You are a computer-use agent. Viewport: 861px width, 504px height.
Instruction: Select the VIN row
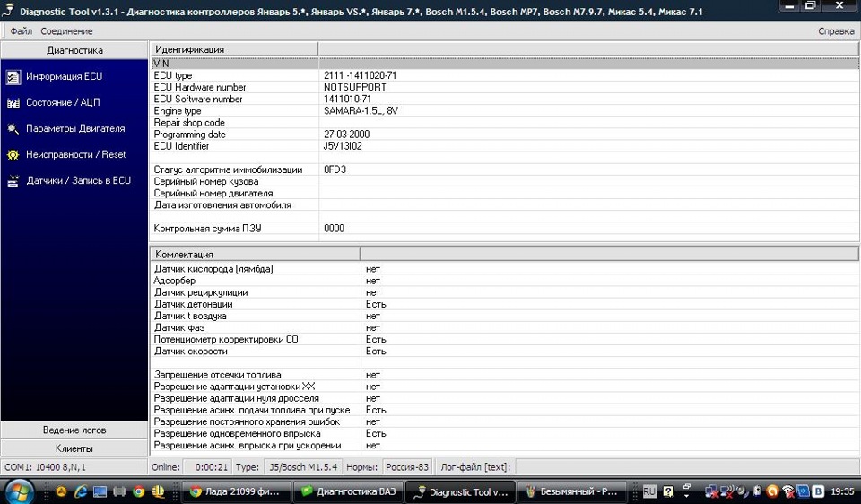click(x=505, y=64)
